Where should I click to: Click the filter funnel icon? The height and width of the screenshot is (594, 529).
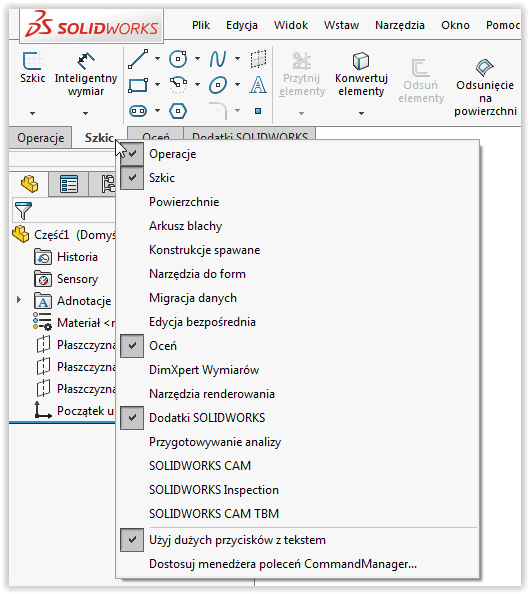pos(23,211)
